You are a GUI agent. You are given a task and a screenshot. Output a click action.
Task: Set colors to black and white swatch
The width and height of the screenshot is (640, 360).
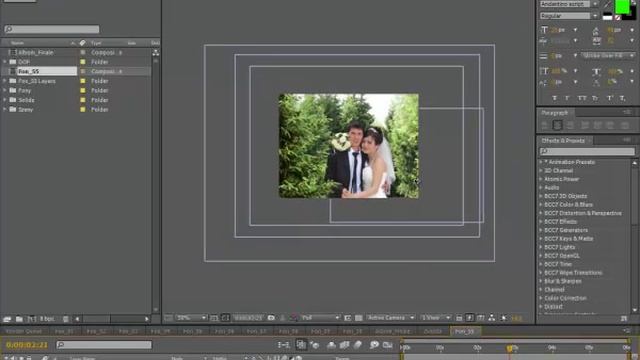(x=608, y=17)
